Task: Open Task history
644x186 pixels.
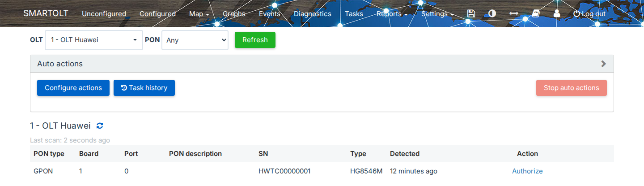Action: tap(144, 88)
